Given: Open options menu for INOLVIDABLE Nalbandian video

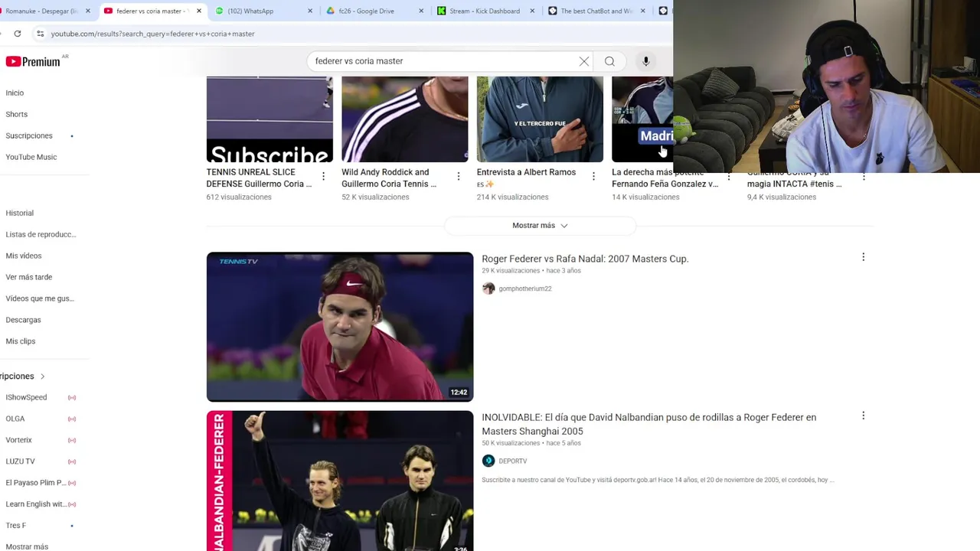Looking at the screenshot, I should [x=863, y=416].
